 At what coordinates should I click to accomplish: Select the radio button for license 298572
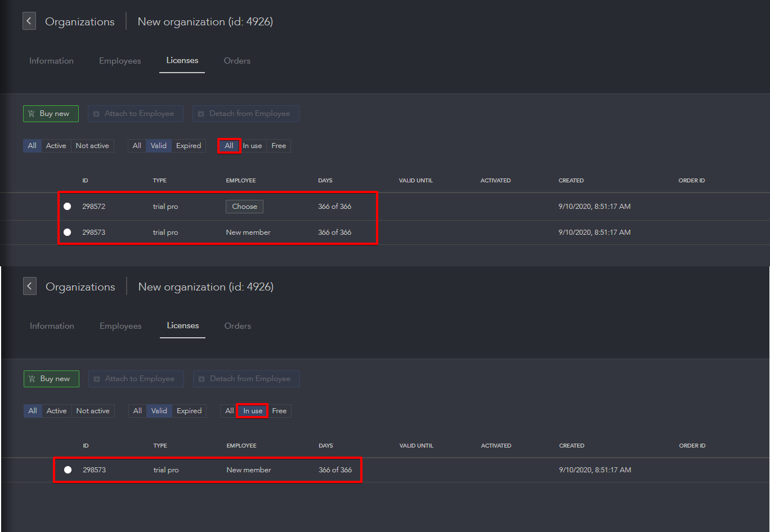(67, 206)
